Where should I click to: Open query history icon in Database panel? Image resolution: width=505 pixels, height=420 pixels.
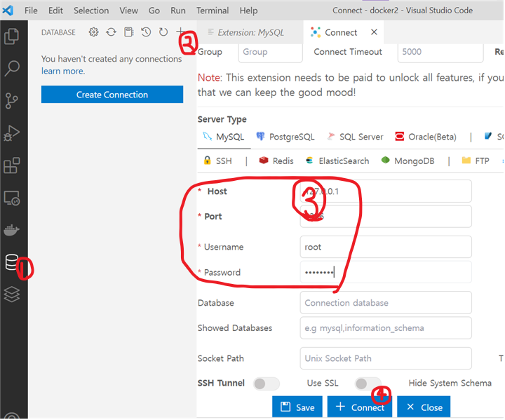tap(146, 32)
